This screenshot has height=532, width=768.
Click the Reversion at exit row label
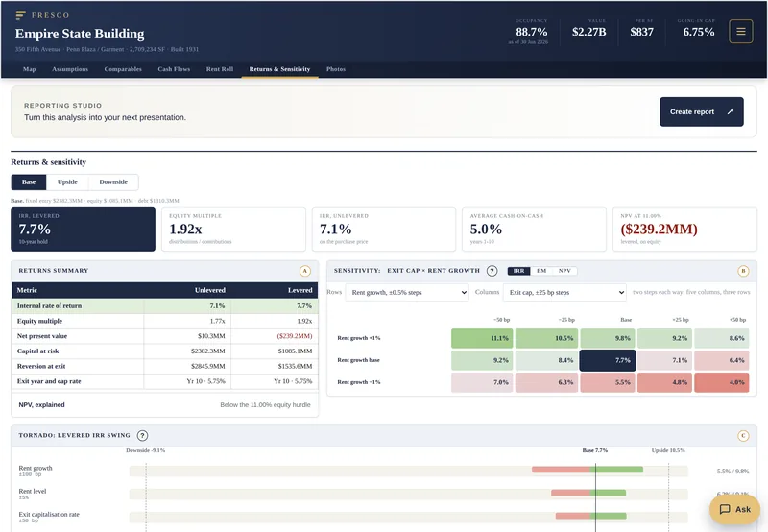point(41,367)
